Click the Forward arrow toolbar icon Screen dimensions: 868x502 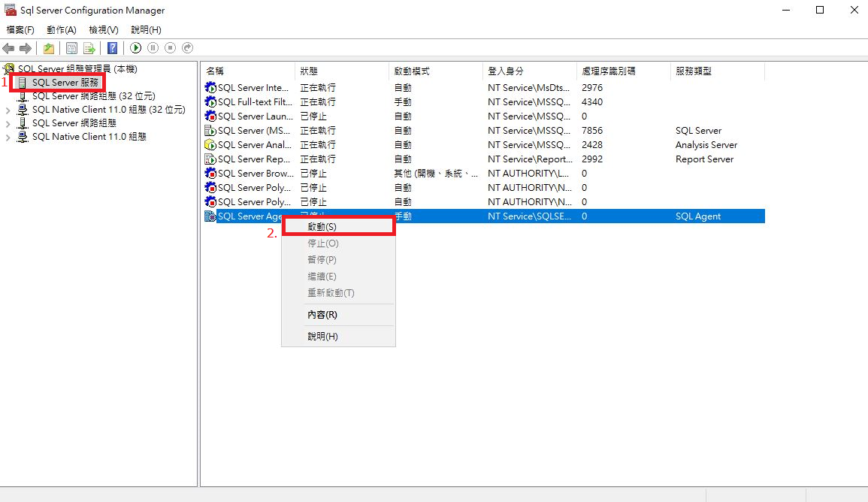[x=26, y=49]
